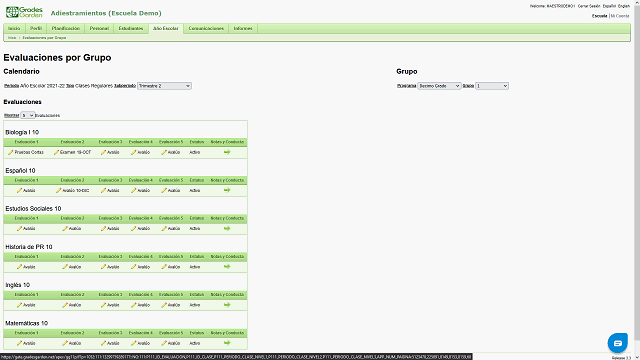Open the Planificación menu tab
The height and width of the screenshot is (360, 640).
[66, 29]
